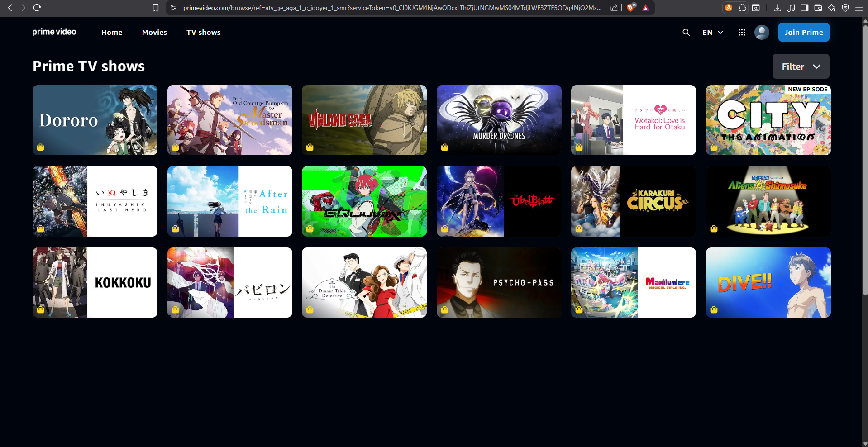Open the browser downloads icon

[777, 8]
